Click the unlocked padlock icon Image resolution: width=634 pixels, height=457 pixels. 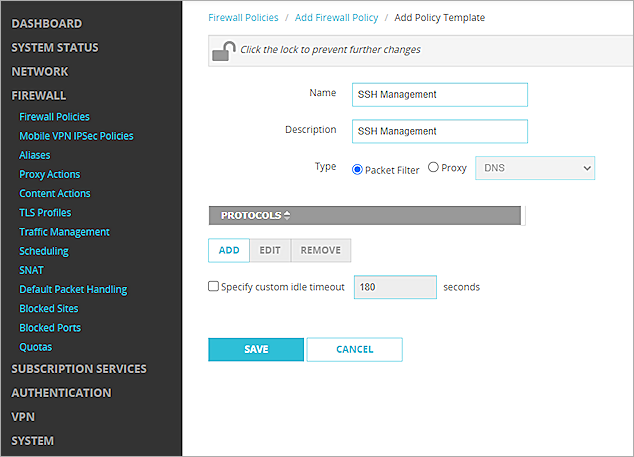[224, 51]
